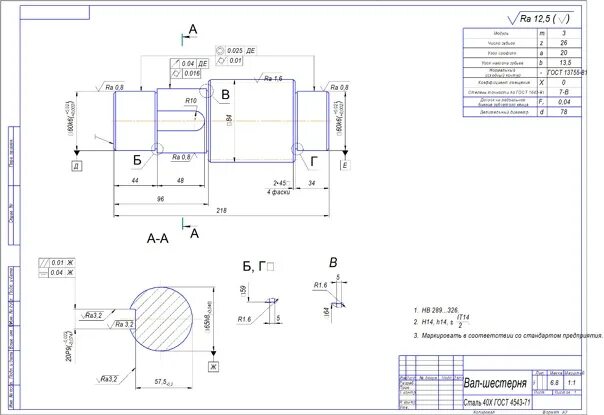Click detail callout letter Б on shaft view

pos(137,160)
